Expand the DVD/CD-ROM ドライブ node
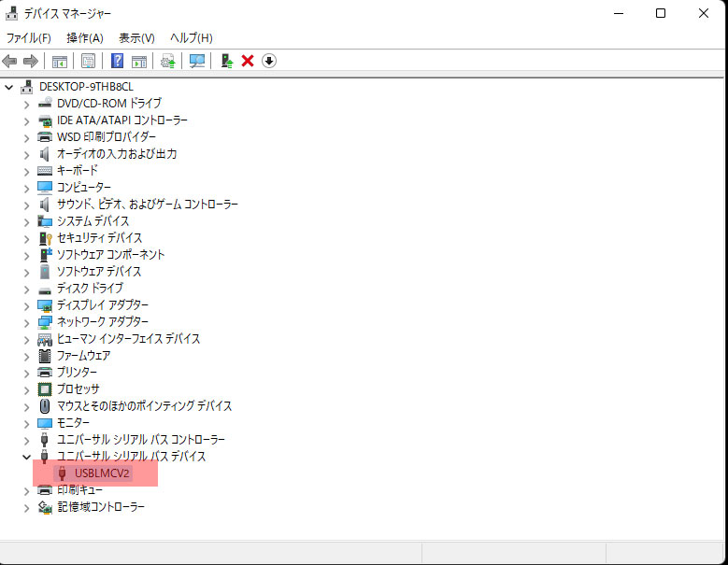Screen dimensions: 728x565 [x=26, y=104]
